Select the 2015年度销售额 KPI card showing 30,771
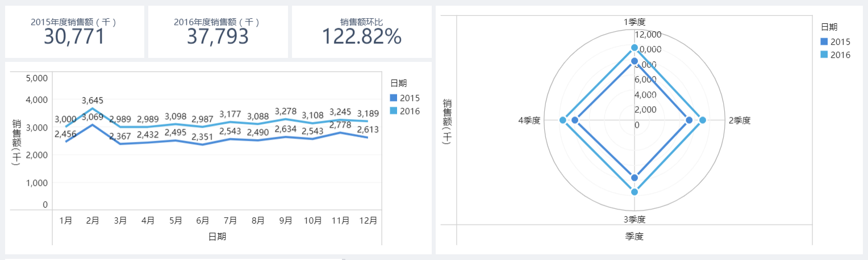Image resolution: width=868 pixels, height=260 pixels. pos(74,32)
